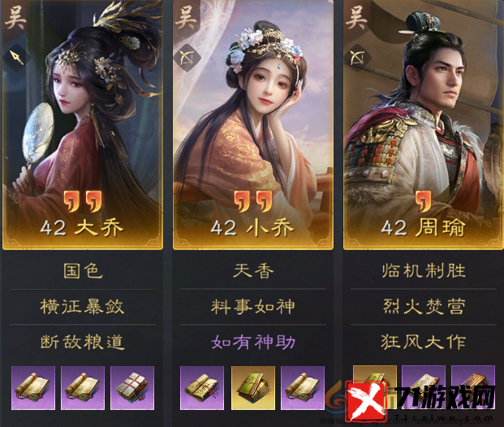Viewport: 504px width, 427px height.
Task: Select middle purple book item under 周瑜
Action: point(424,387)
